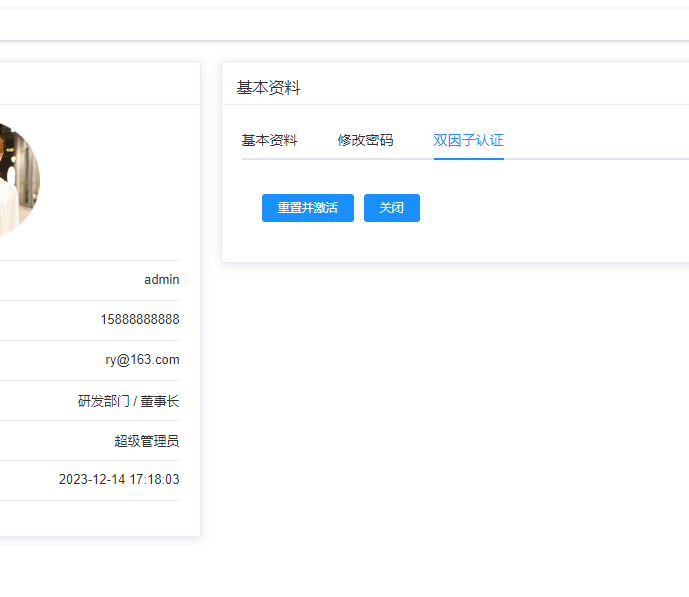This screenshot has height=597, width=689.
Task: Open the 修改密码 tab
Action: [365, 140]
